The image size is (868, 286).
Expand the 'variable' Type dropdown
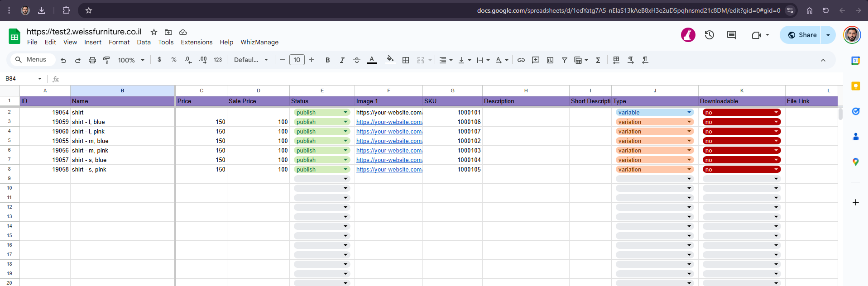[x=689, y=112]
